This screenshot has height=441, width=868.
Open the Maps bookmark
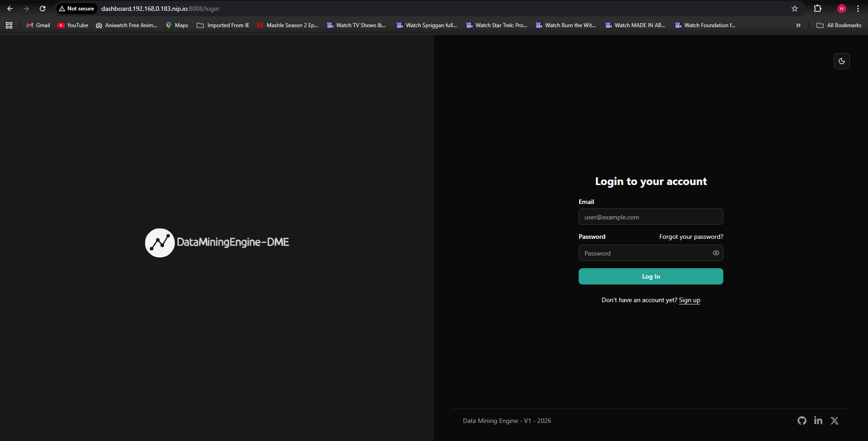point(177,25)
